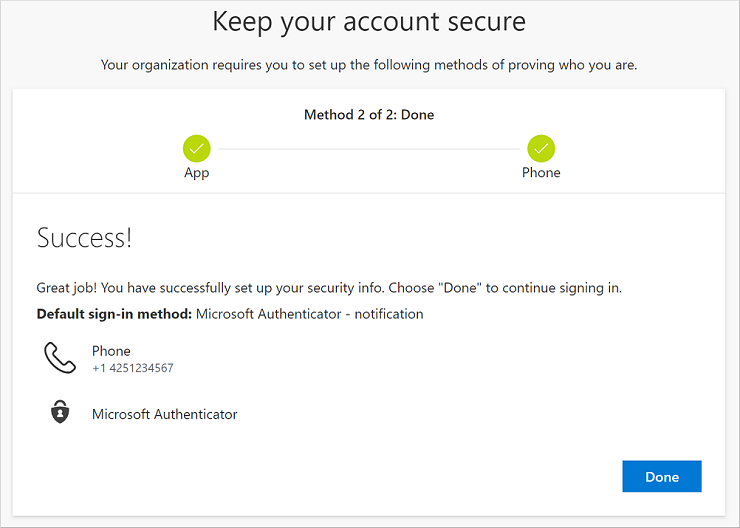This screenshot has height=528, width=740.
Task: Click the "Keep your account secure" title
Action: 369,21
